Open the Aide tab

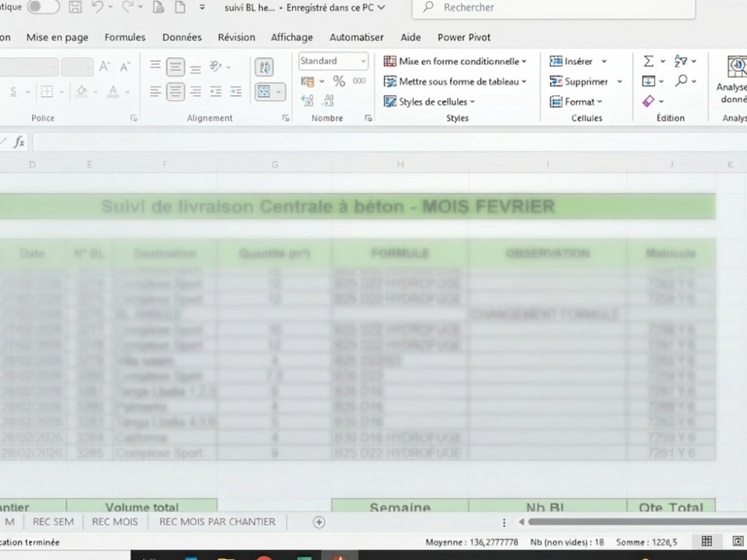pyautogui.click(x=411, y=37)
